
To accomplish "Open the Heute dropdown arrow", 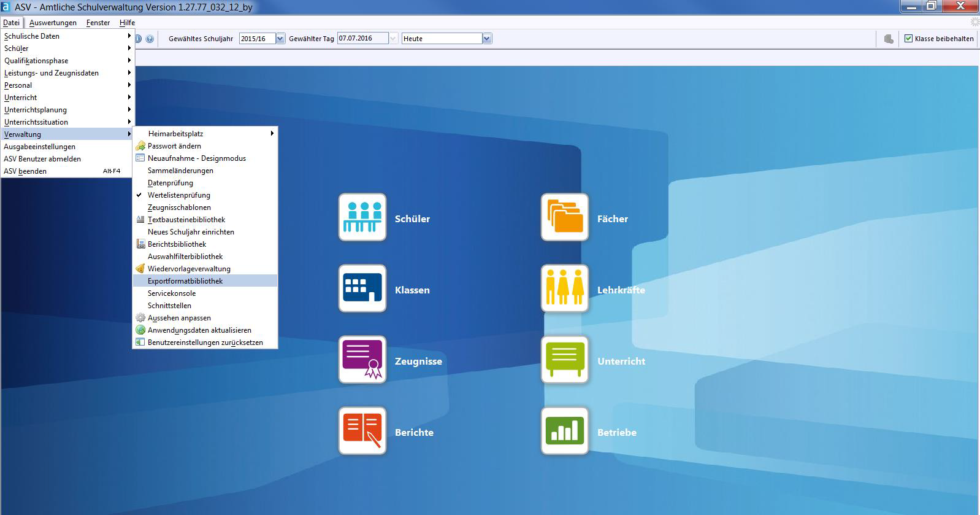I will tap(487, 39).
